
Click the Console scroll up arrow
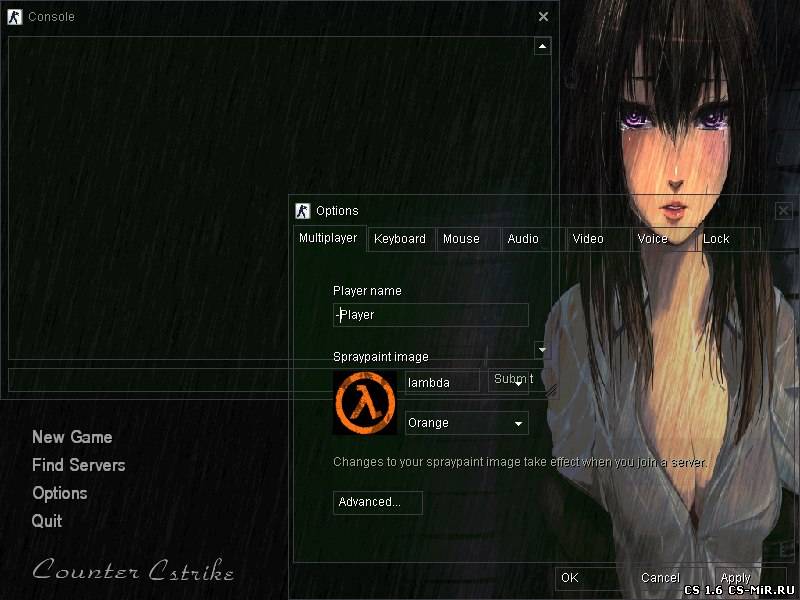[x=542, y=46]
